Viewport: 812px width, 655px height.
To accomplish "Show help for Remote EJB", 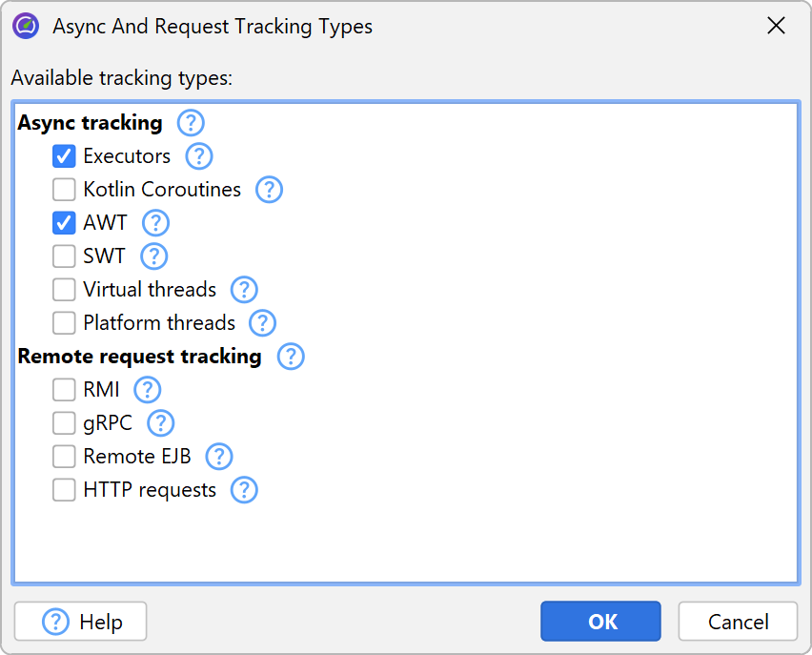I will (220, 457).
